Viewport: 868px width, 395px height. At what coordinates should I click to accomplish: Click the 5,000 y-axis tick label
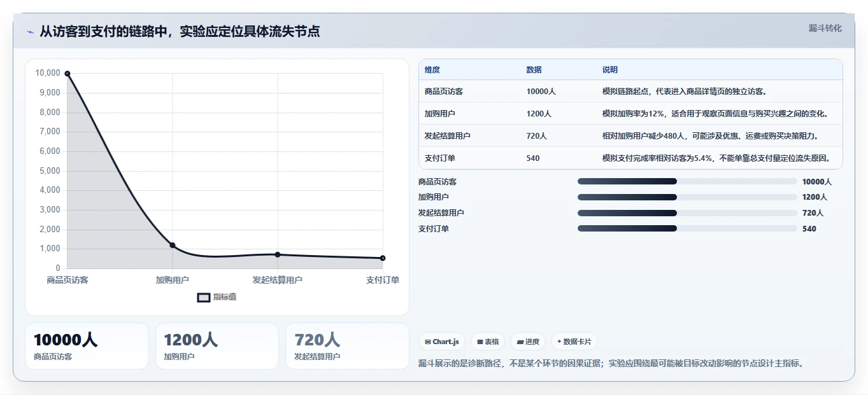(50, 170)
